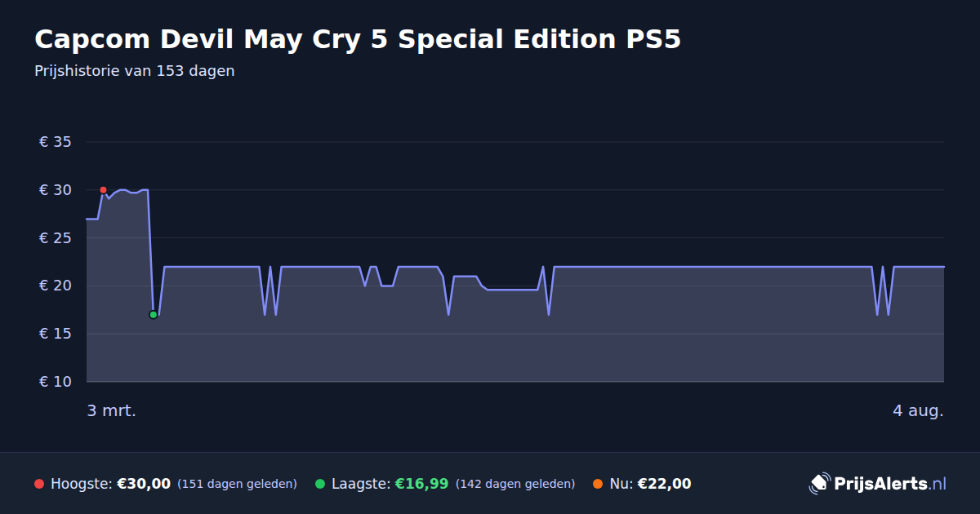The image size is (980, 514).
Task: Click the €22,00 current price value
Action: point(664,484)
